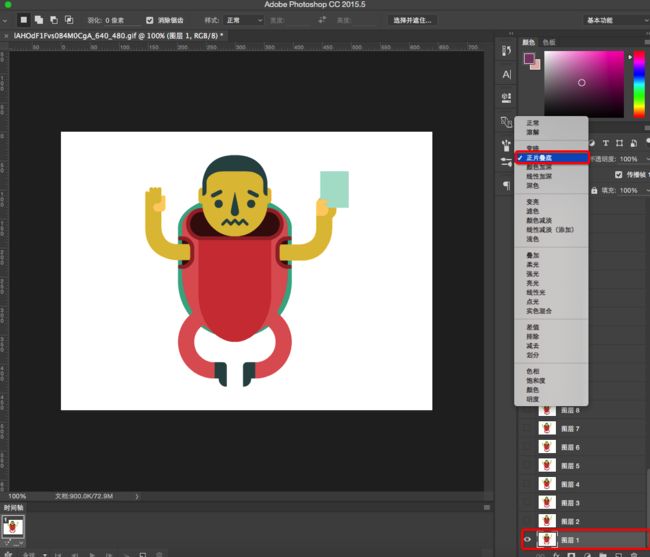650x557 pixels.
Task: Select the Intersect with Selection icon
Action: [69, 20]
